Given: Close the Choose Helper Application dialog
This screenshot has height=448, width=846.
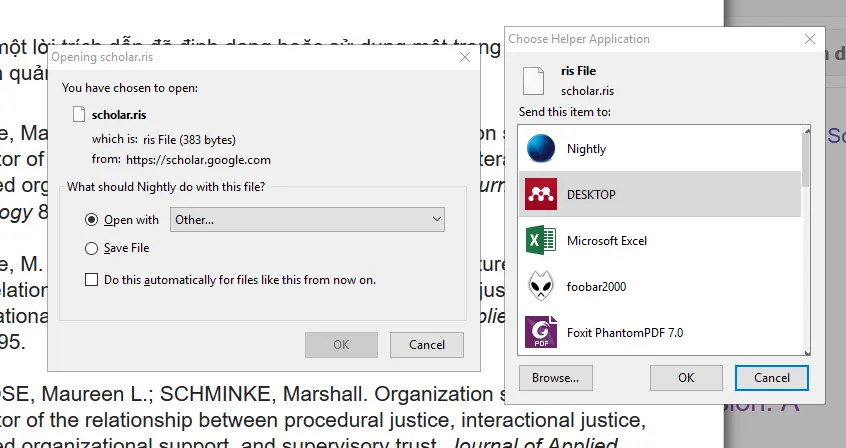Looking at the screenshot, I should point(809,39).
